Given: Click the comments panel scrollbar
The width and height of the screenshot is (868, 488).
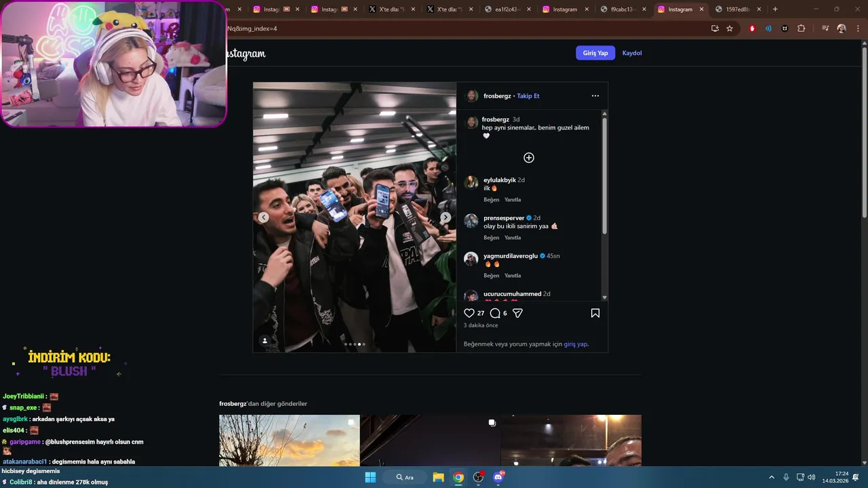Looking at the screenshot, I should click(604, 176).
